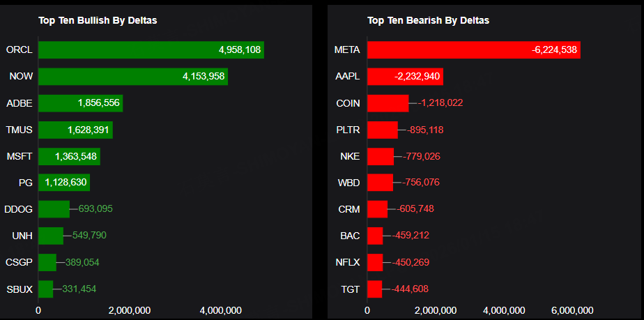644x320 pixels.
Task: Click the MSFT bullish bar
Action: [69, 156]
